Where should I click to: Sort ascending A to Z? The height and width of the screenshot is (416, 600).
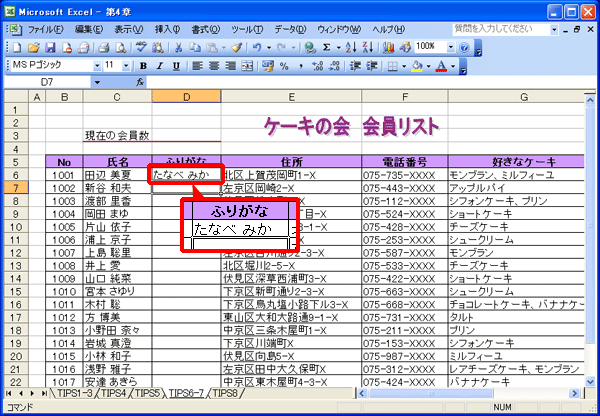(x=351, y=47)
